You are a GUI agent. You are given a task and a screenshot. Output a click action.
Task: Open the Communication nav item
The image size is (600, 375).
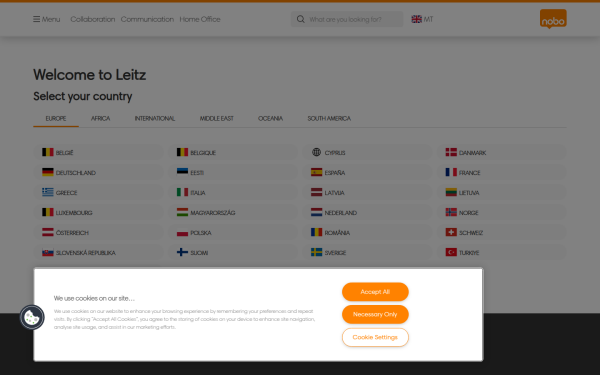pos(147,19)
